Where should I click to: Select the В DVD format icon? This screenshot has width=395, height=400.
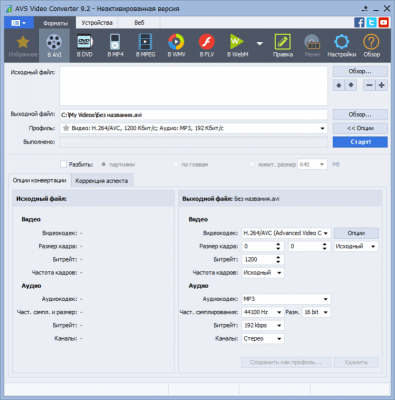(85, 45)
